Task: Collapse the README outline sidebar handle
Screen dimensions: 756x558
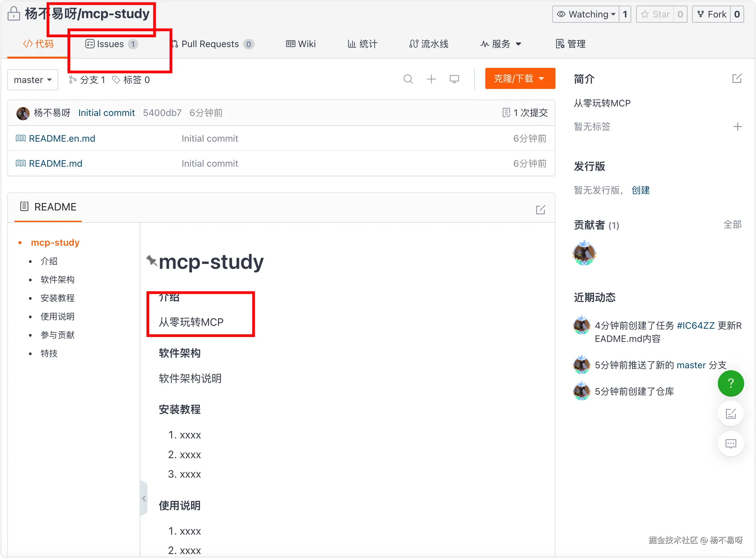Action: coord(144,498)
